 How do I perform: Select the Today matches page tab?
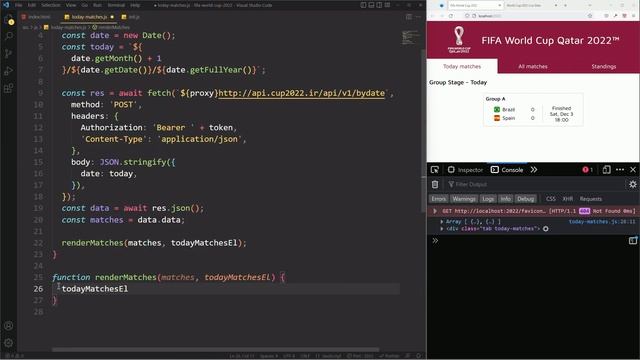pos(462,66)
